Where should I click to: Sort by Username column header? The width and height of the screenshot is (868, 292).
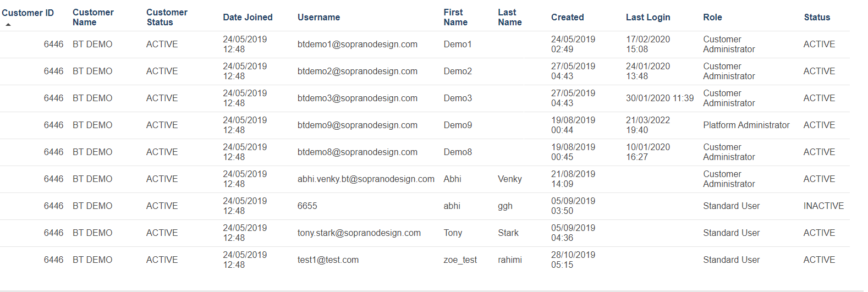coord(318,17)
